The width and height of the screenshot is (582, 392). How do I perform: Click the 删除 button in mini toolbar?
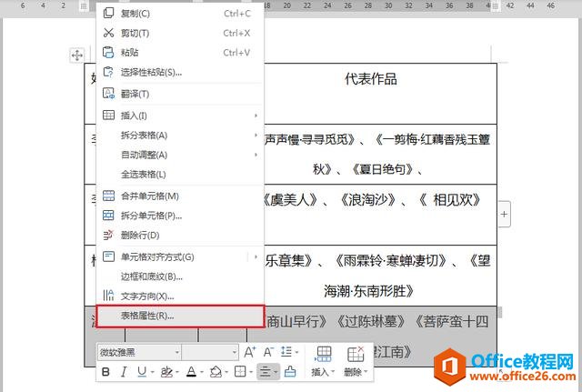356,362
